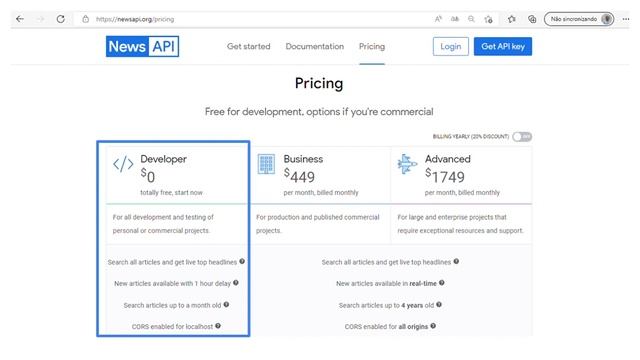Image resolution: width=640 pixels, height=360 pixels.
Task: Open the Documentation menu item
Action: pyautogui.click(x=315, y=47)
